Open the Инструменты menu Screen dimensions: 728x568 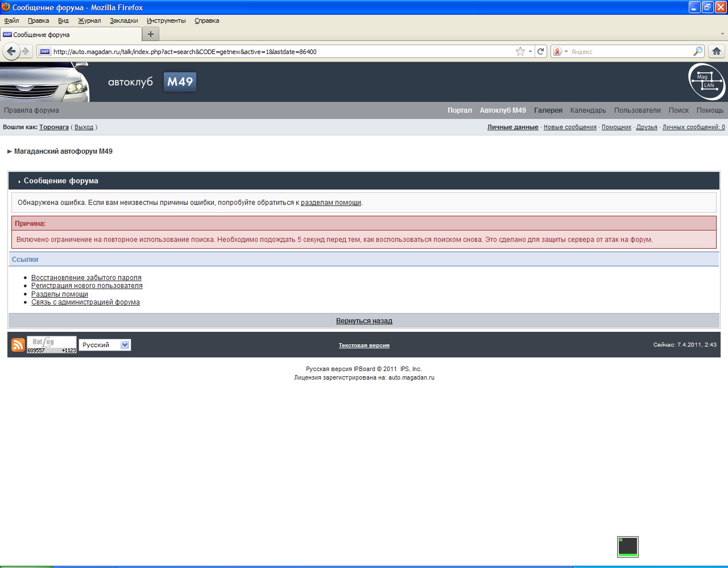click(x=166, y=20)
